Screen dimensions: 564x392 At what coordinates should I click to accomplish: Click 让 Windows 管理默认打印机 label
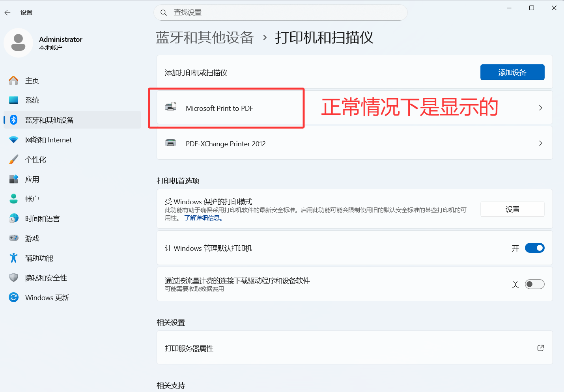(208, 248)
